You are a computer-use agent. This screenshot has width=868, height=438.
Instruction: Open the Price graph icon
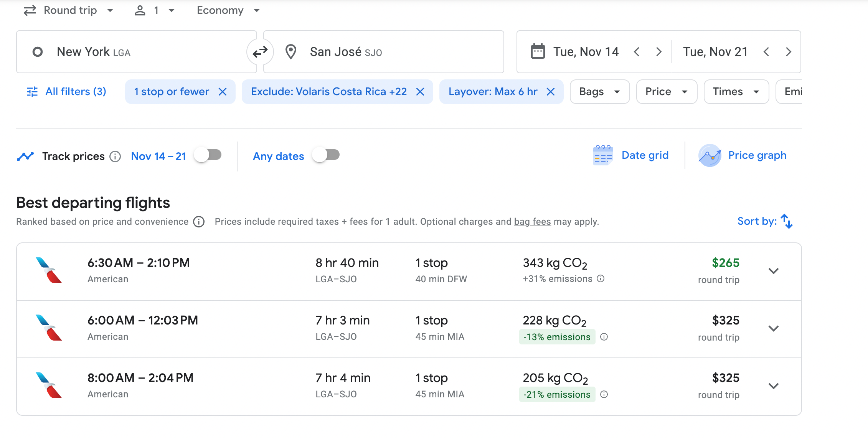pyautogui.click(x=710, y=155)
